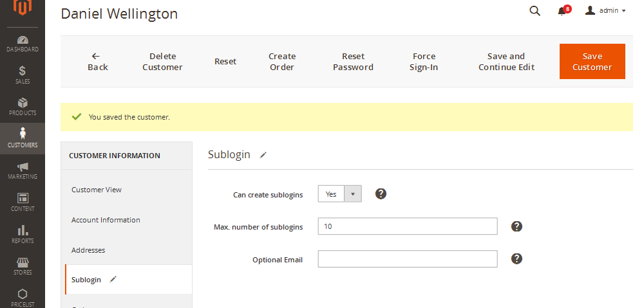Focus the Optional Email input field
644x308 pixels.
click(x=408, y=258)
